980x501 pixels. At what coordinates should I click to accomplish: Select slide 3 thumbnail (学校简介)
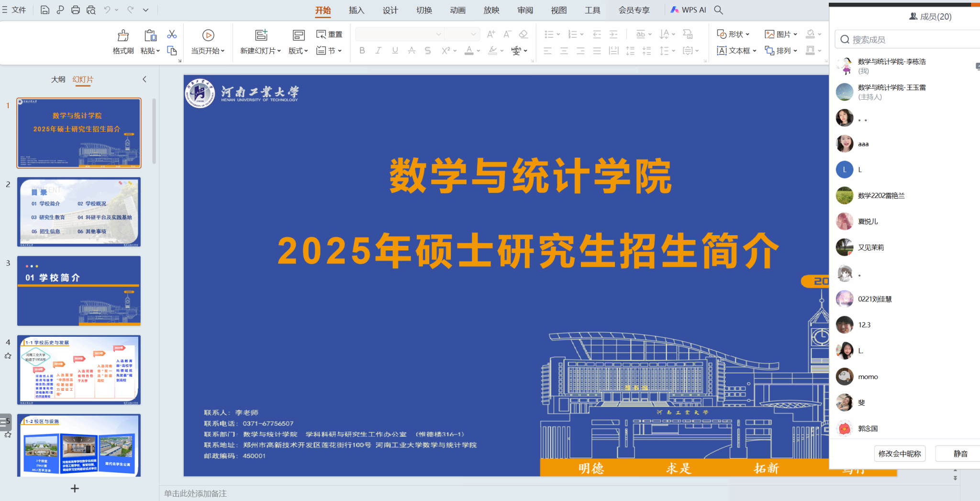(78, 291)
